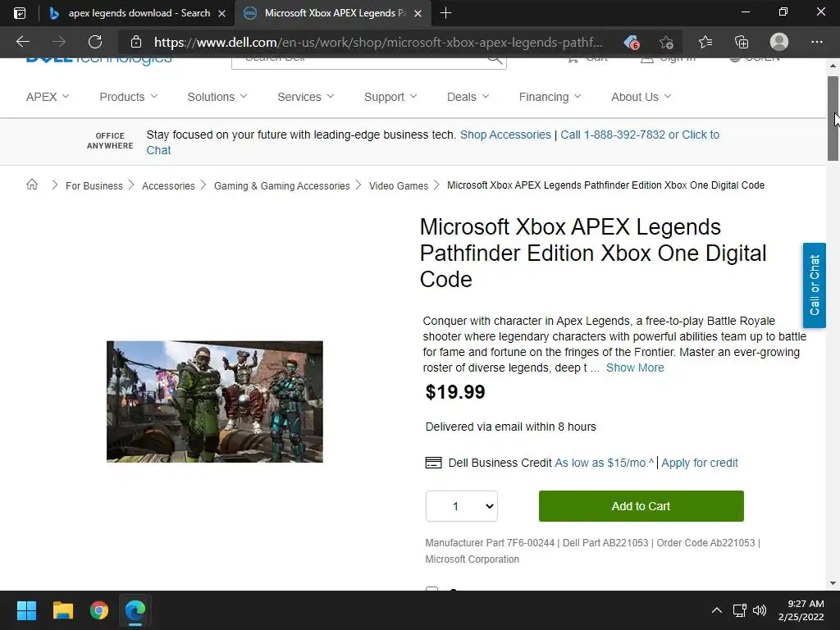Open the Collections icon

tap(742, 42)
